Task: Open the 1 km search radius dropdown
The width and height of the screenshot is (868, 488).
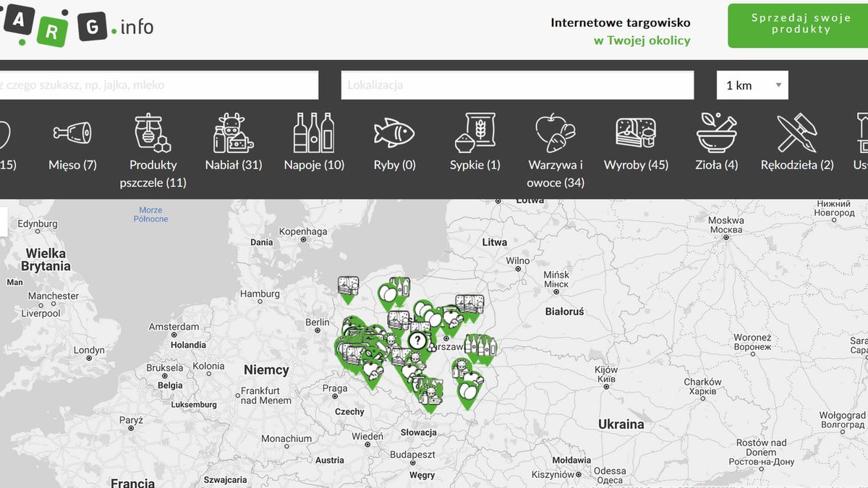Action: click(752, 85)
